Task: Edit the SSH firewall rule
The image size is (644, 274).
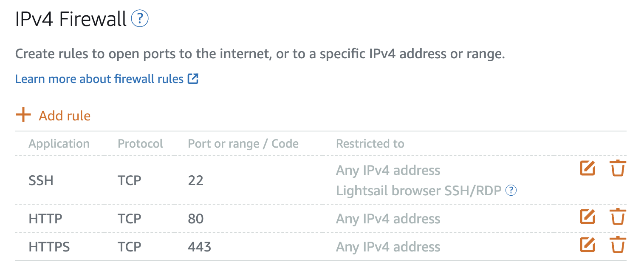Action: click(x=587, y=168)
